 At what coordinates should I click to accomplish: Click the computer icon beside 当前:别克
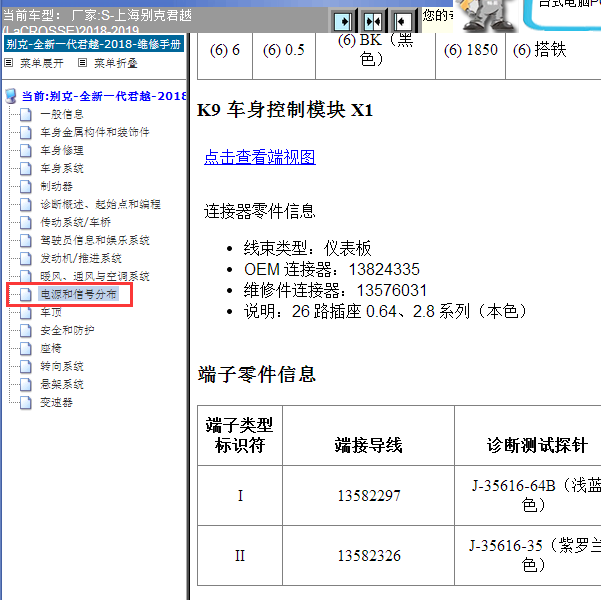tap(11, 96)
